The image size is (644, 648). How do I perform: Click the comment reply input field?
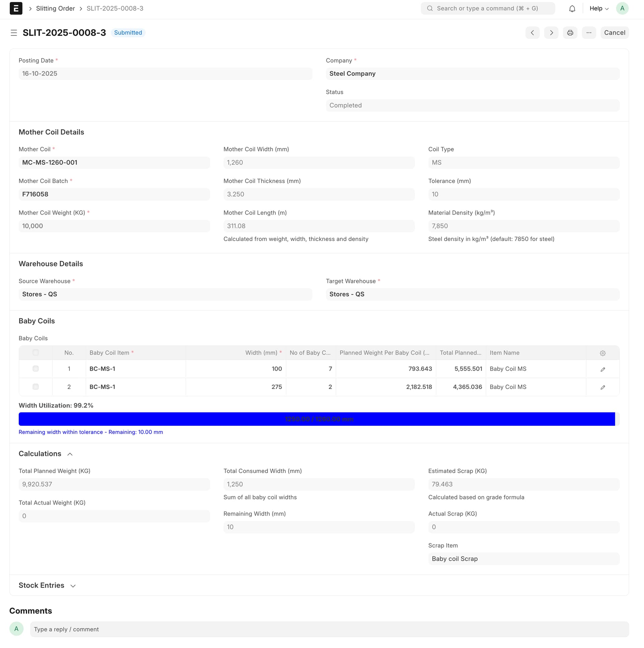point(329,629)
